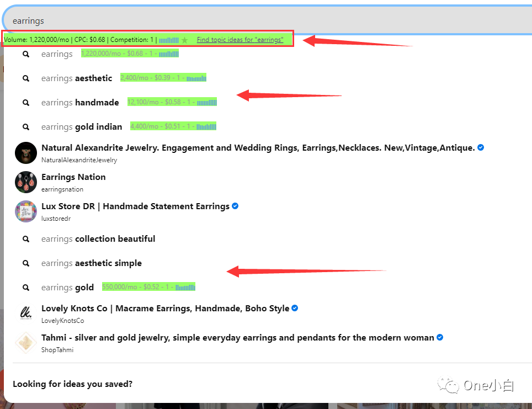Click the LovelyKnotsCo logo avatar
The image size is (532, 409).
[26, 314]
